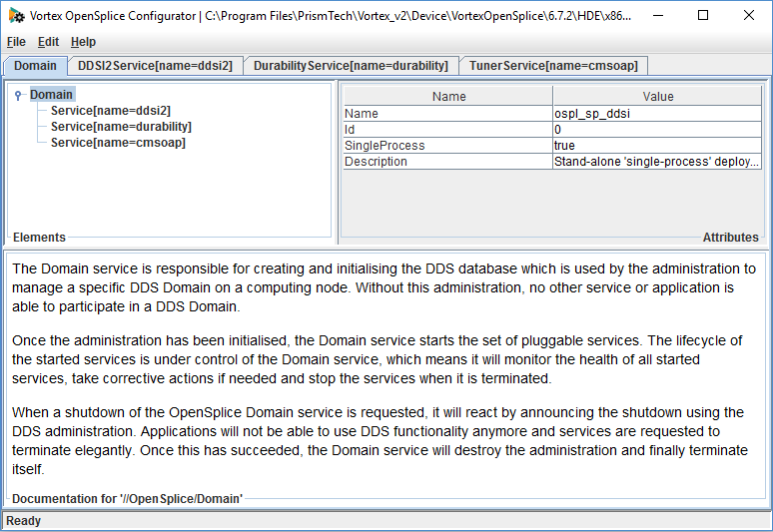Image resolution: width=773 pixels, height=532 pixels.
Task: Edit the SingleProcess value cell 'true'
Action: 657,146
